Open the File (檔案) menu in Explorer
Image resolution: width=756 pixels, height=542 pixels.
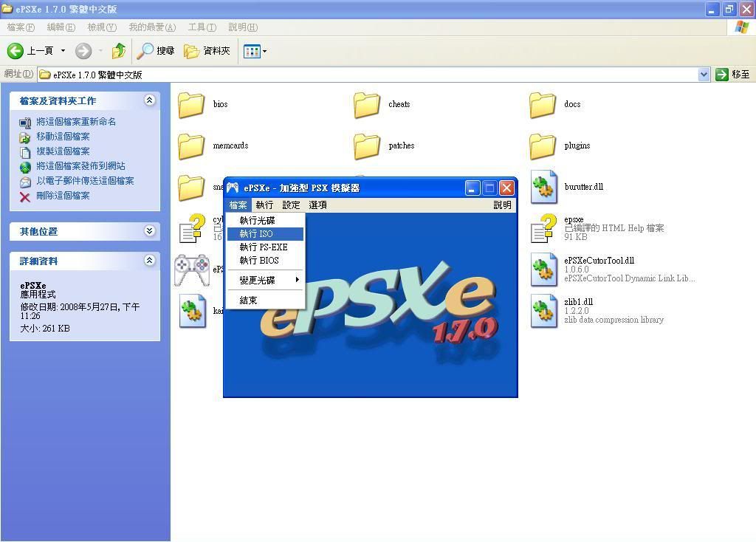(21, 27)
